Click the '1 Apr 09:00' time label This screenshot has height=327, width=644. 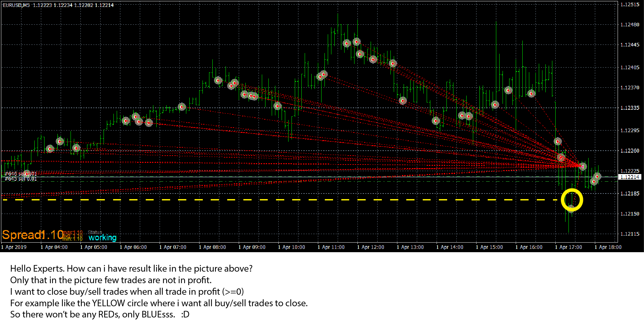[252, 247]
